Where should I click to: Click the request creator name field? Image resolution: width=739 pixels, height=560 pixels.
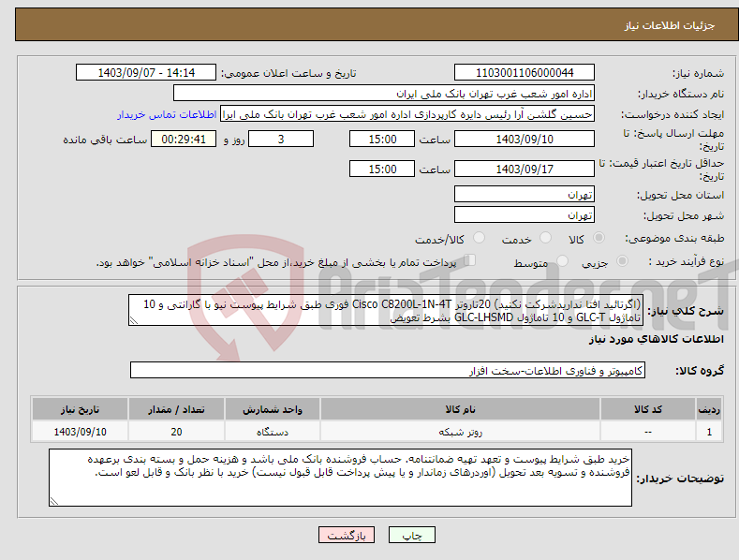tap(407, 114)
